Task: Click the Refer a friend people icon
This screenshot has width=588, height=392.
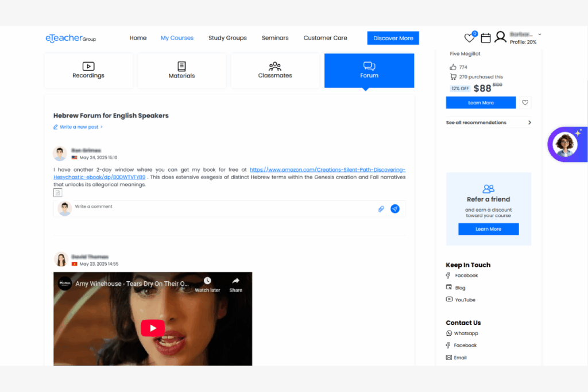Action: 488,188
